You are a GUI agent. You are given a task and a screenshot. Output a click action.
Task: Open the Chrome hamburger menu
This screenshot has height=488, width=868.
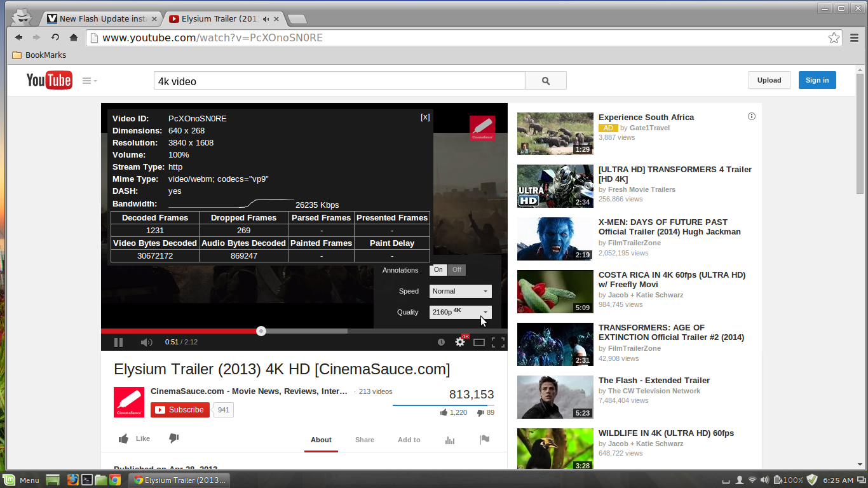[855, 38]
